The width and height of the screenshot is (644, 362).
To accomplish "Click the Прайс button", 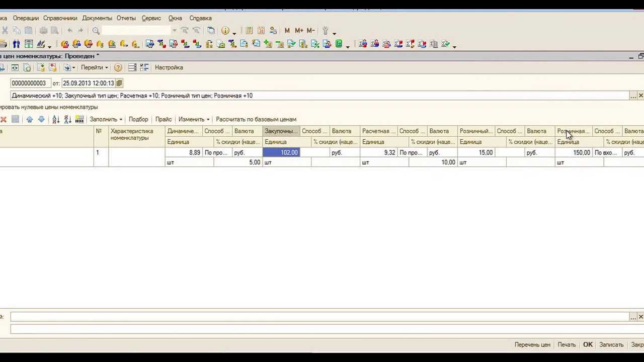I will (164, 119).
